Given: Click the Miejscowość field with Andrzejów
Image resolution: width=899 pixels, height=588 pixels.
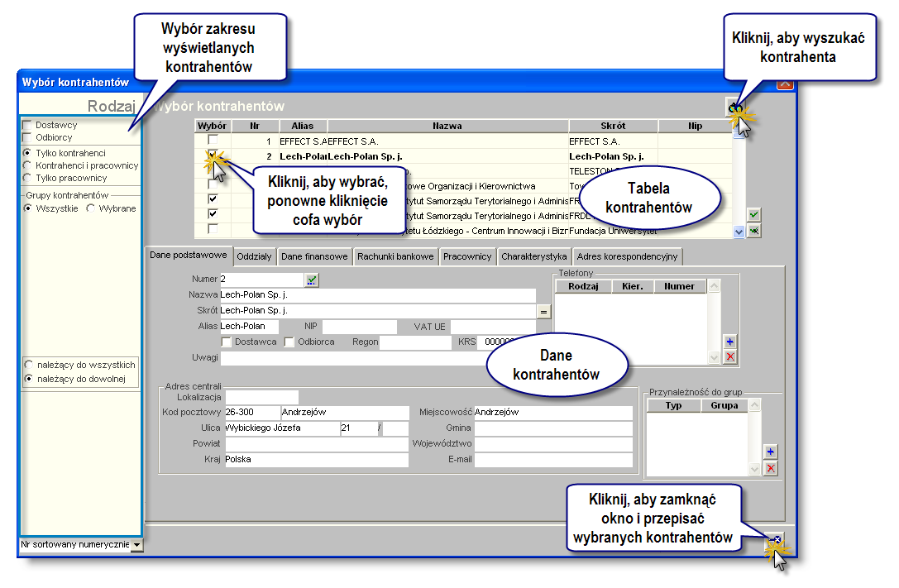Looking at the screenshot, I should (553, 412).
